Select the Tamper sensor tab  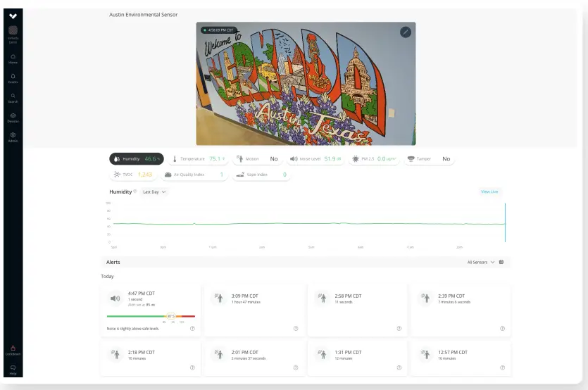tap(429, 159)
